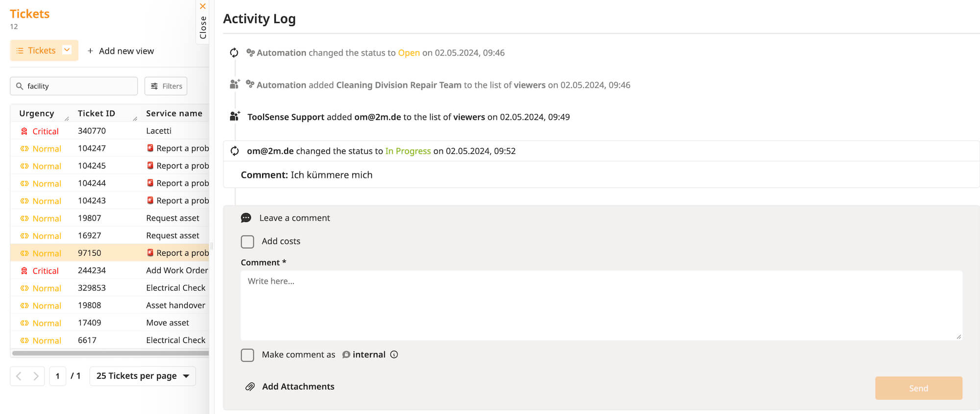Click the comment Ich kümmere mich
Viewport: 980px width, 414px height.
(331, 175)
